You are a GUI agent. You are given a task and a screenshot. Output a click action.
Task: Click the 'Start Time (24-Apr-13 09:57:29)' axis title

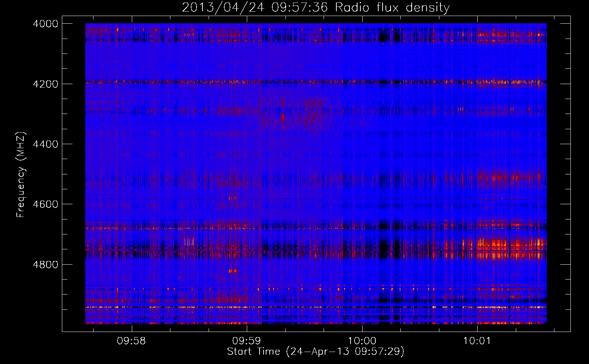(316, 352)
